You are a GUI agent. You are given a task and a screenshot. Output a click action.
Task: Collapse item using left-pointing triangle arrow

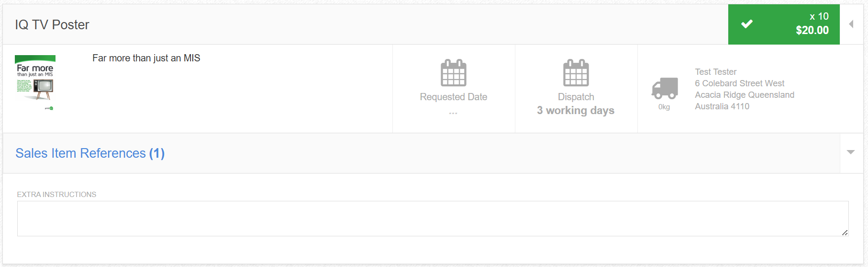coord(851,24)
